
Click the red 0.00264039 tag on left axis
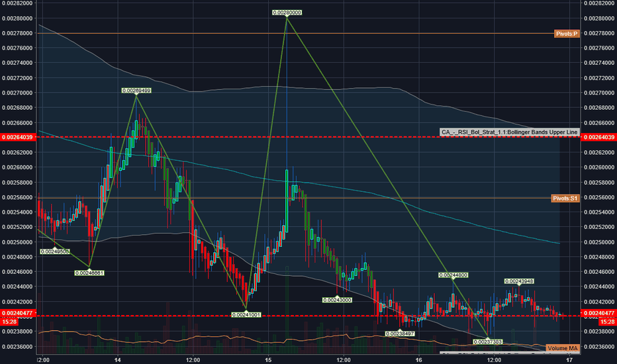[18, 138]
